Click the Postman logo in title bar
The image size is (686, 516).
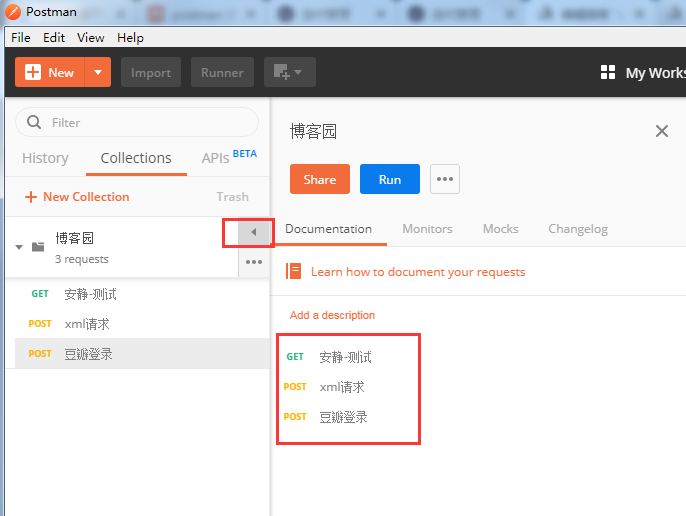13,11
